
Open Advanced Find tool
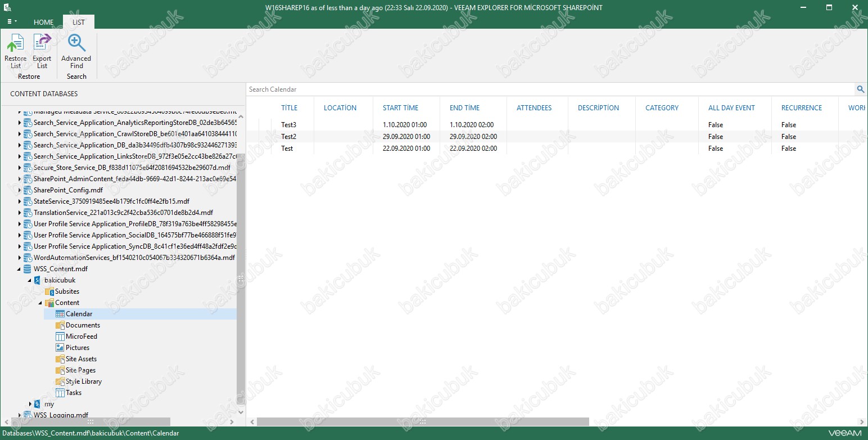pyautogui.click(x=76, y=51)
